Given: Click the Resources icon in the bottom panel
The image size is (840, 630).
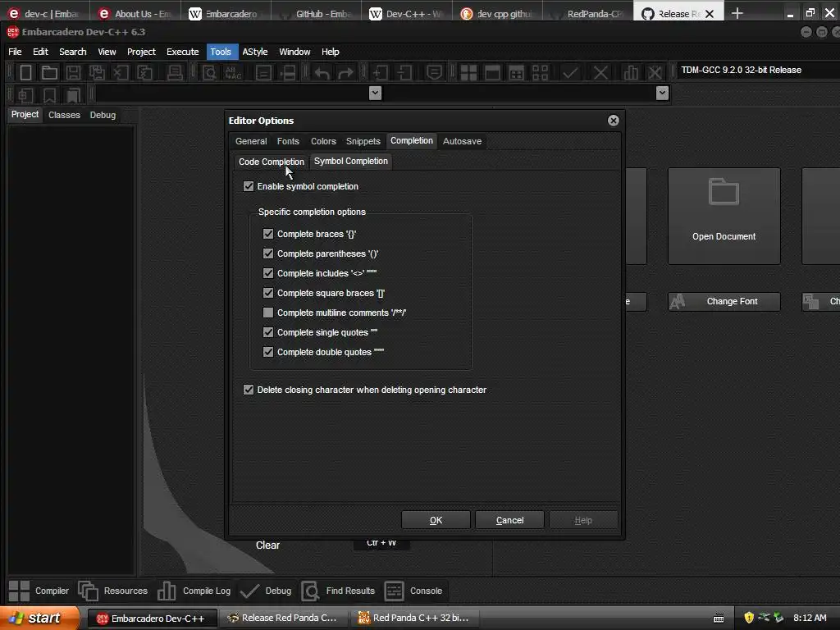Looking at the screenshot, I should point(88,591).
